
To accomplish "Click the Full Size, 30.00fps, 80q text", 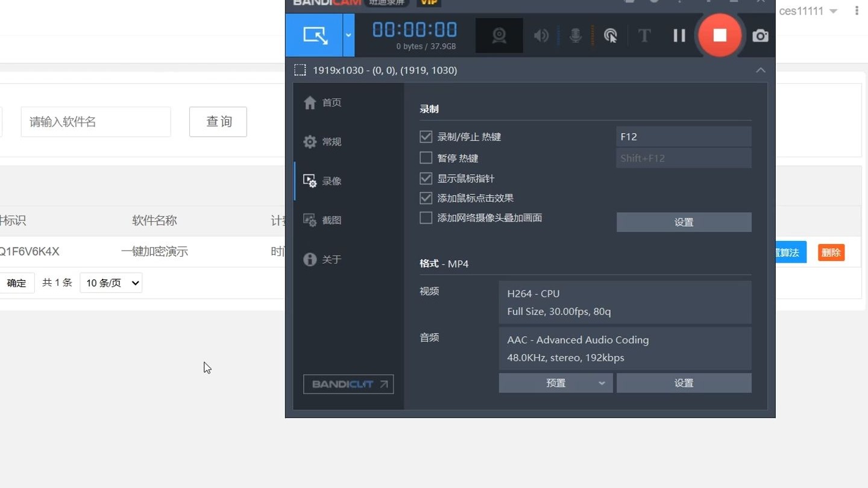I will pyautogui.click(x=559, y=311).
